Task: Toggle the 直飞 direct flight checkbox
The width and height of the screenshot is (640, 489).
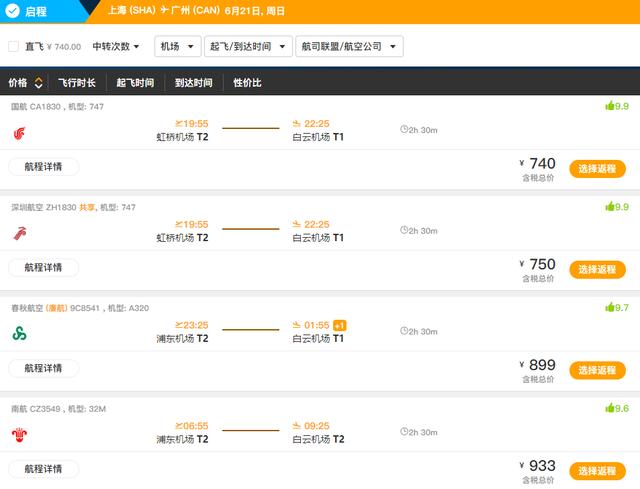Action: [13, 46]
